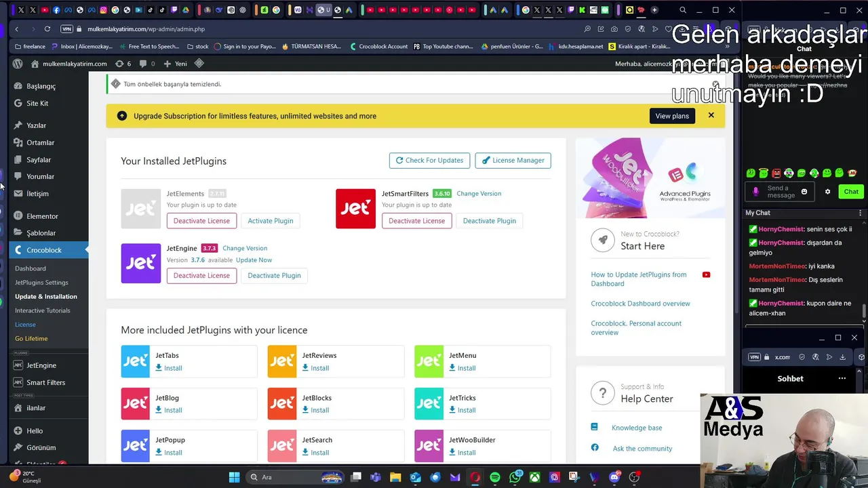This screenshot has width=868, height=488.
Task: Open JetPlugins Settings submenu item
Action: point(41,283)
